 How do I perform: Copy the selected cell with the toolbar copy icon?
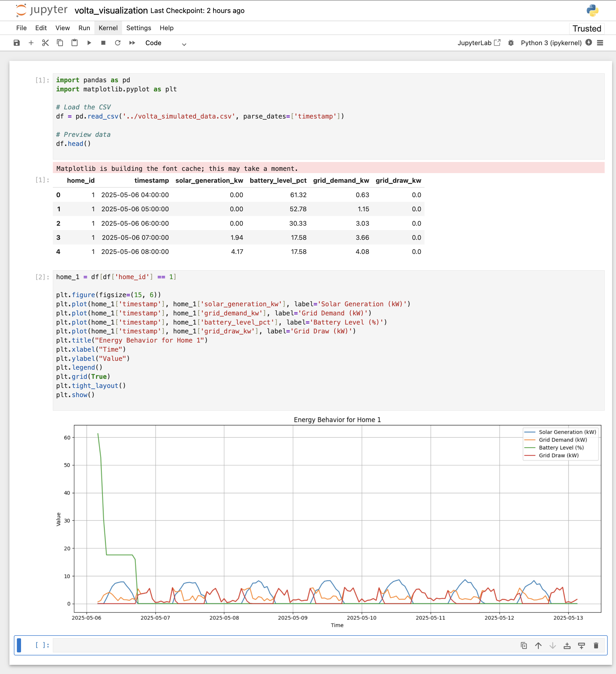coord(60,43)
